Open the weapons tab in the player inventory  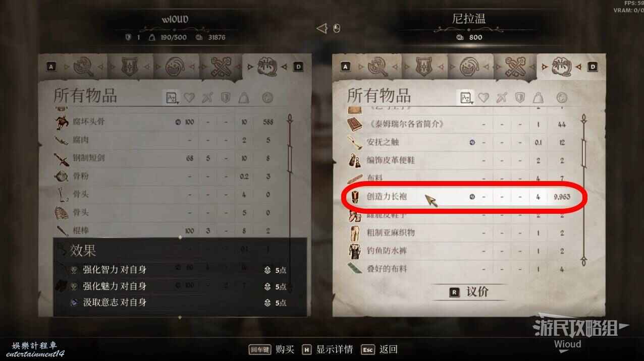(84, 67)
